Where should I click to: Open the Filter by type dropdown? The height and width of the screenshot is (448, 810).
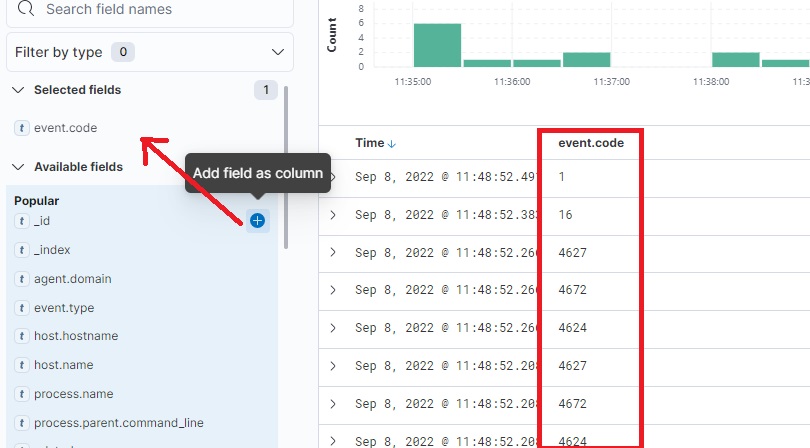coord(150,52)
